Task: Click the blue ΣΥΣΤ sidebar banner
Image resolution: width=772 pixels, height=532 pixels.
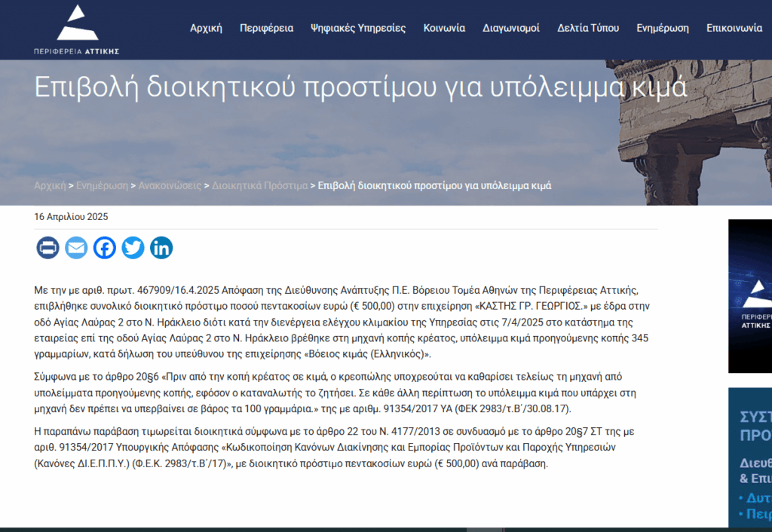Action: click(750, 457)
